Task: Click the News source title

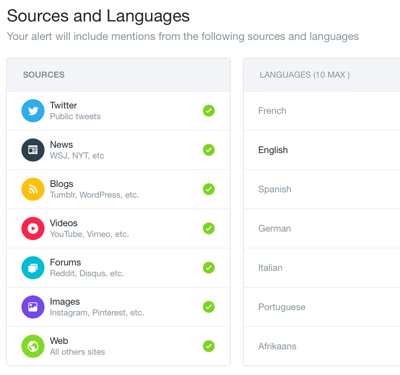Action: pyautogui.click(x=61, y=145)
